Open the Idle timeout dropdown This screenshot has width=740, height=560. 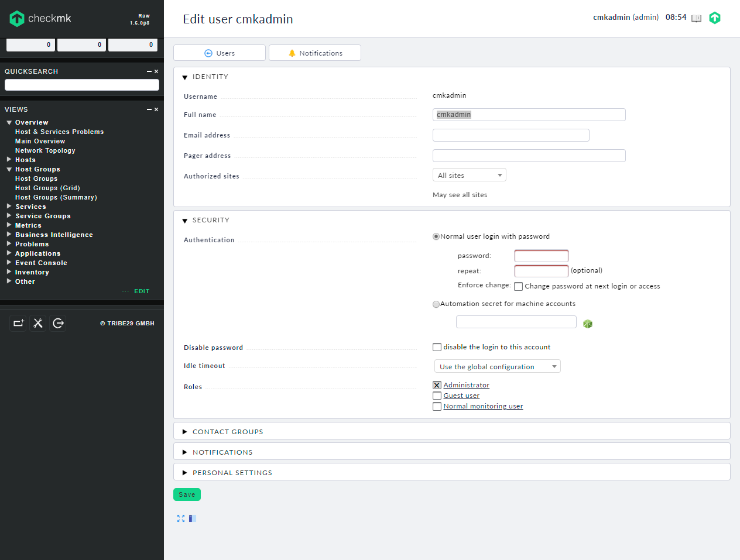tap(498, 366)
